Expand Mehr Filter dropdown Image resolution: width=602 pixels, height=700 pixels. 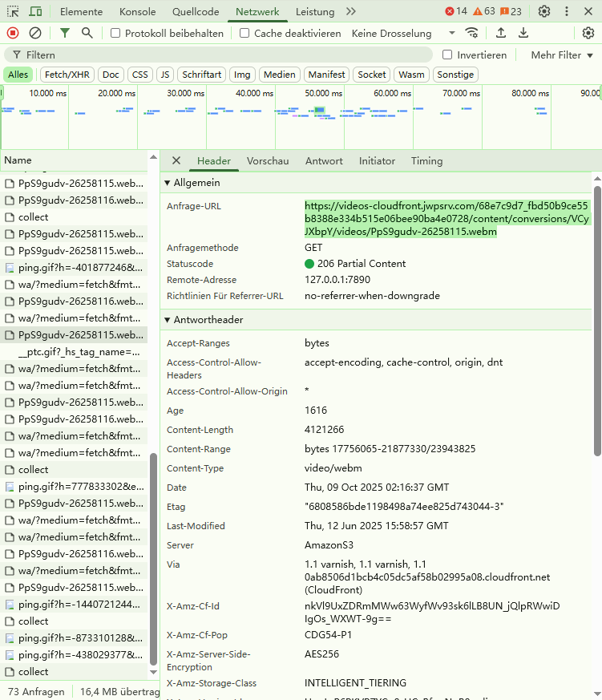click(x=562, y=55)
